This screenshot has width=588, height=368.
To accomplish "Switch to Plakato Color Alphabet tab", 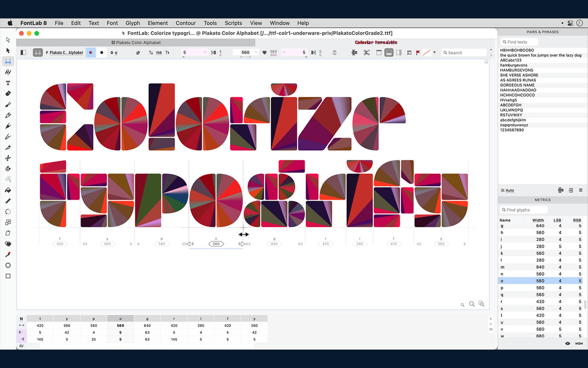I will pos(136,42).
